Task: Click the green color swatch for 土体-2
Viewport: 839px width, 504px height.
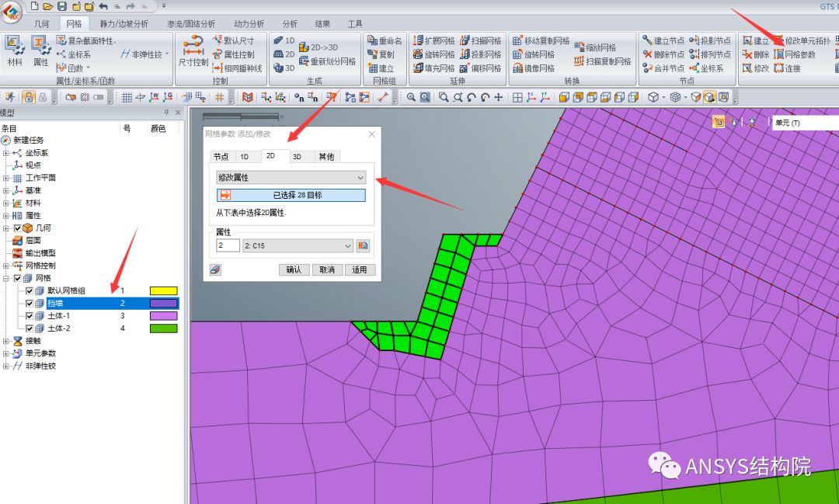Action: click(164, 328)
